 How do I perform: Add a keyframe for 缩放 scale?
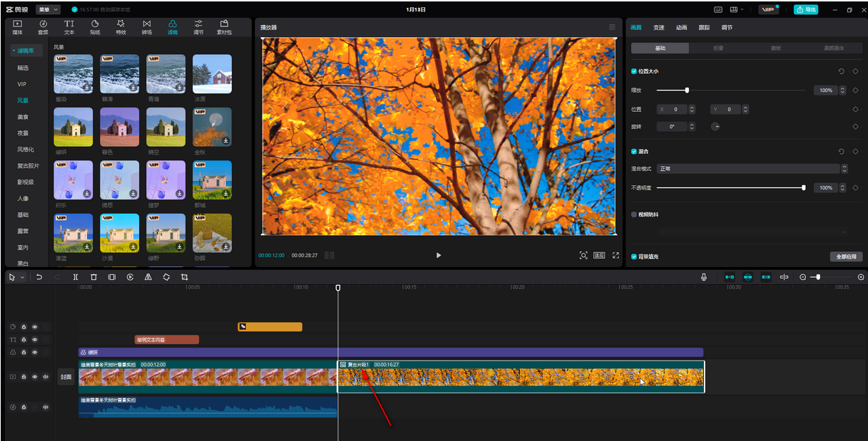[855, 90]
